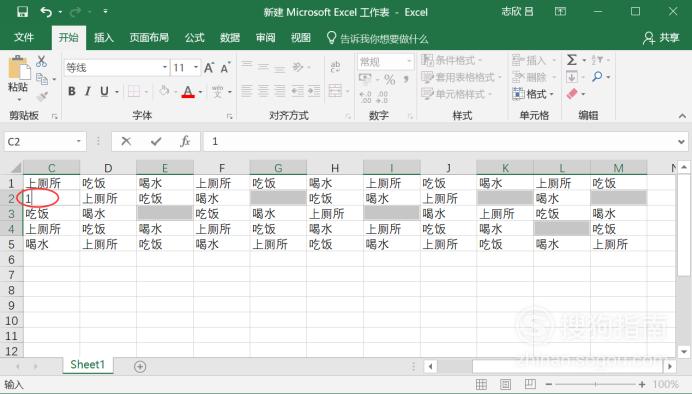The image size is (692, 394).
Task: Toggle Italic formatting
Action: 87,91
